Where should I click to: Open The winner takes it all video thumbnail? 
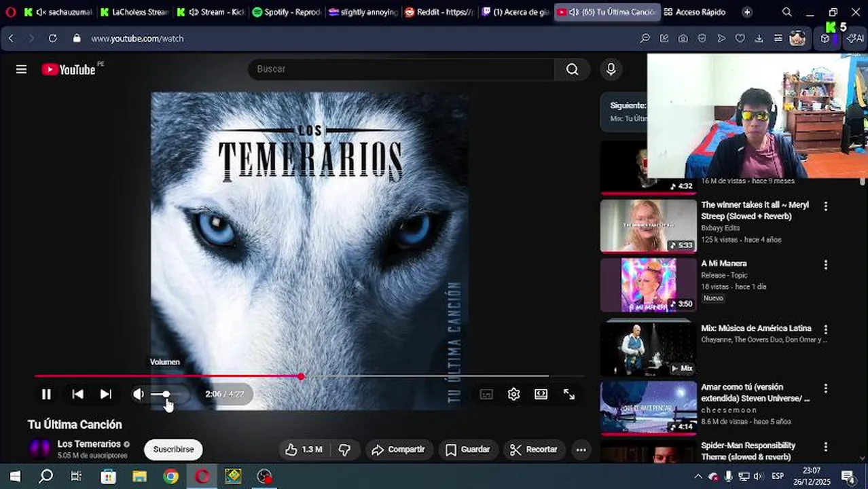point(648,225)
